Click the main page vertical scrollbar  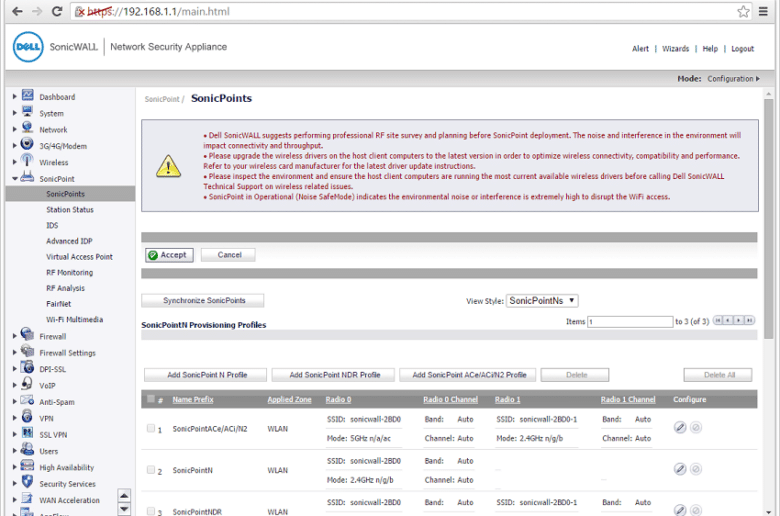coord(769,219)
